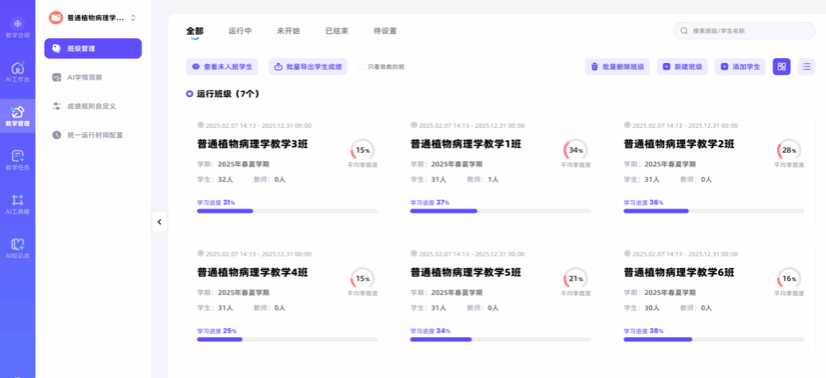Switch to list view icon
The image size is (826, 378).
tap(806, 67)
